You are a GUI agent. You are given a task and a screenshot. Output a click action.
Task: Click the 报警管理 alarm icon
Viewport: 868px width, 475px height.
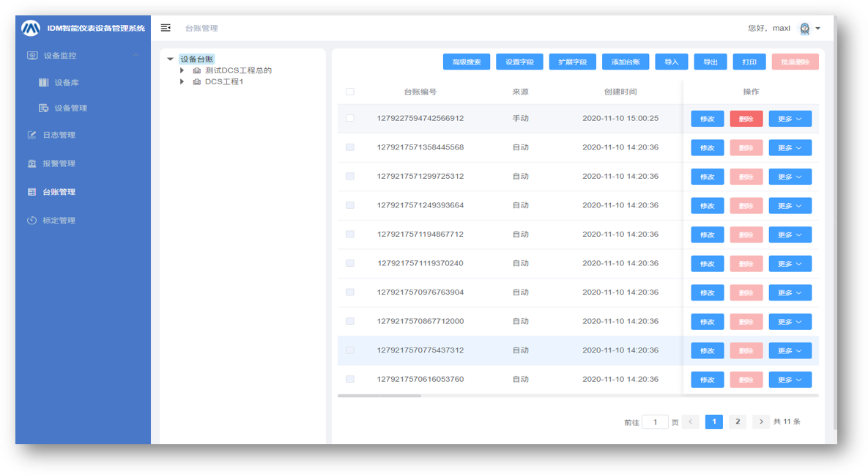click(x=32, y=163)
